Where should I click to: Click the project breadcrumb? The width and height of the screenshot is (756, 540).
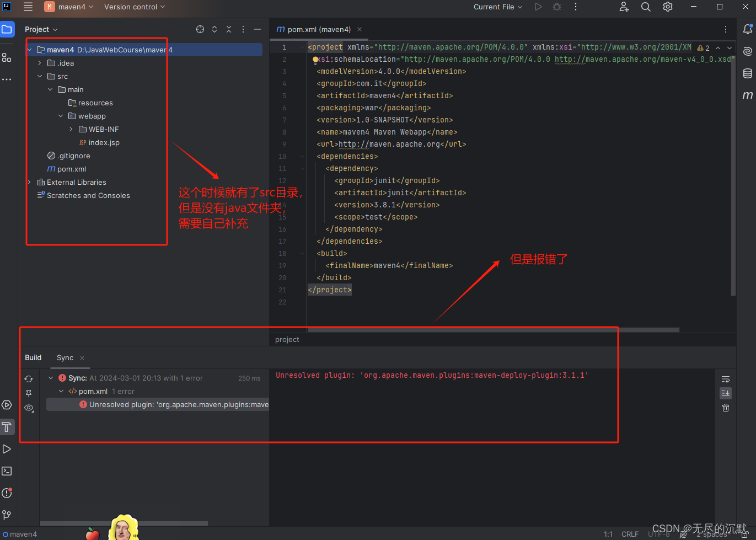287,340
